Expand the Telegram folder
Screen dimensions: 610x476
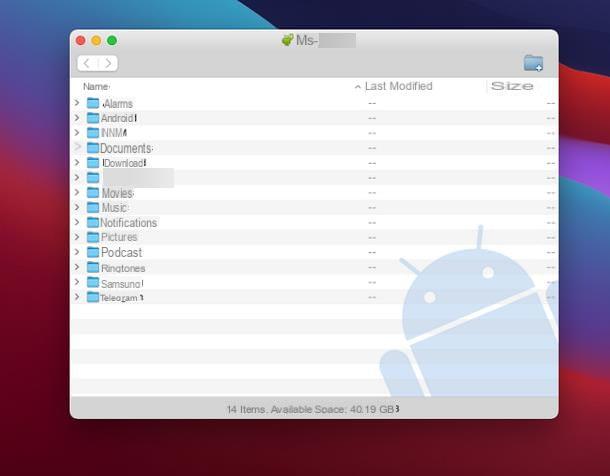(77, 297)
